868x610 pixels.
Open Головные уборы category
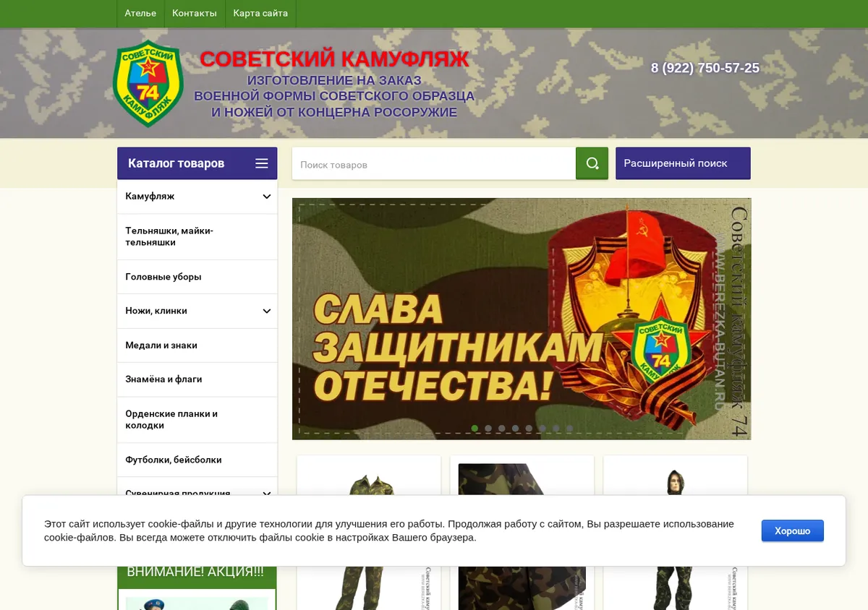click(x=197, y=277)
